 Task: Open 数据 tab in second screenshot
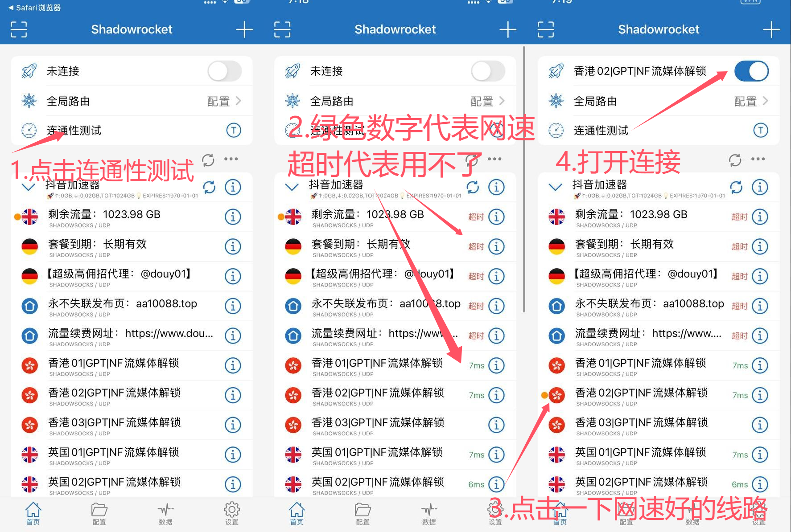pos(429,514)
